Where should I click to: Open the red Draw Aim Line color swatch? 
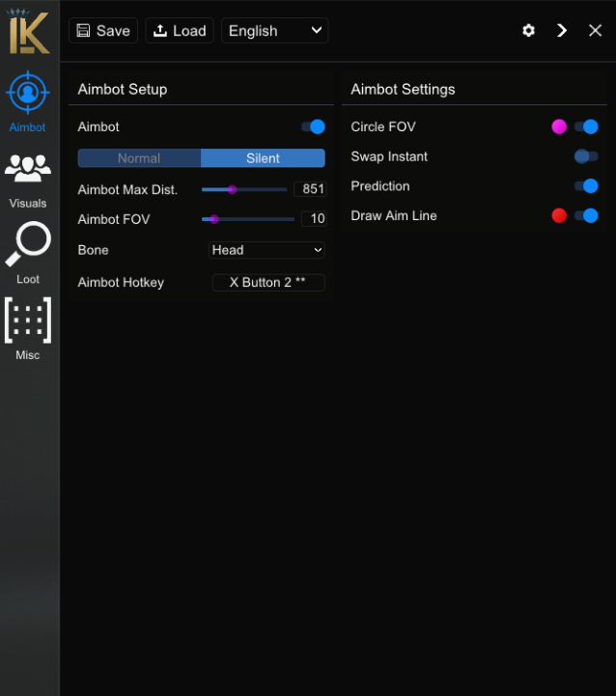[559, 215]
